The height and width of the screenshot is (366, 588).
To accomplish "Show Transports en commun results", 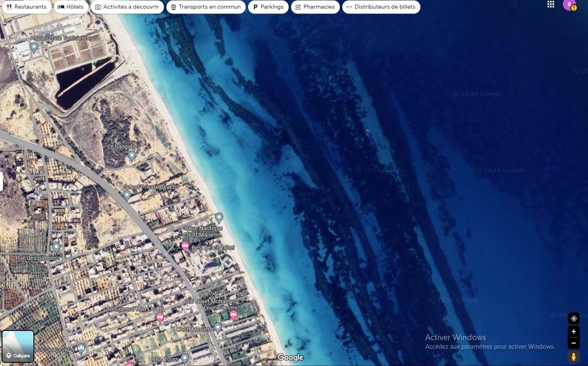I will coord(206,7).
